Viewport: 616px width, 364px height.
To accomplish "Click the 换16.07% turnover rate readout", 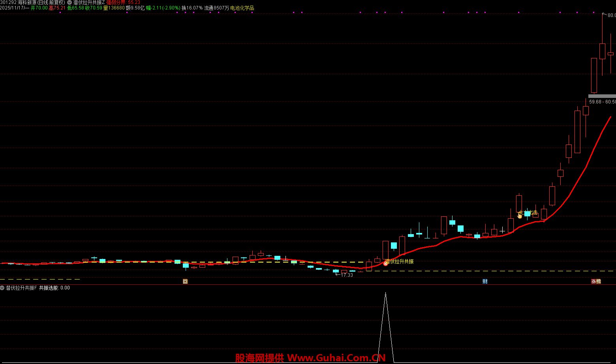I will (192, 8).
